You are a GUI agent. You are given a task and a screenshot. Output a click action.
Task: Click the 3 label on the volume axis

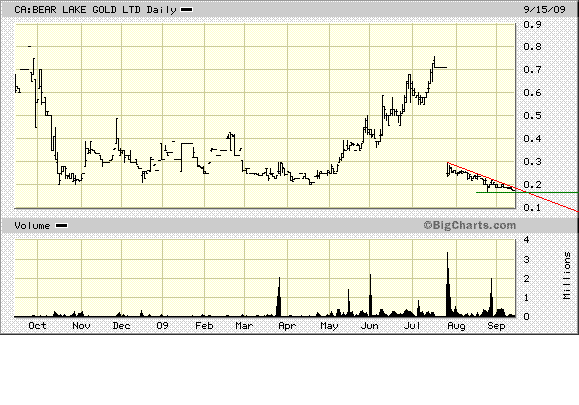527,259
